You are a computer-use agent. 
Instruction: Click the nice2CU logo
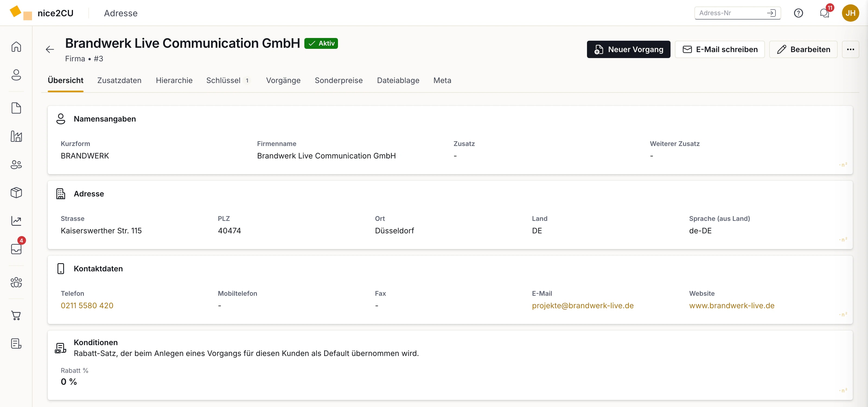[42, 13]
